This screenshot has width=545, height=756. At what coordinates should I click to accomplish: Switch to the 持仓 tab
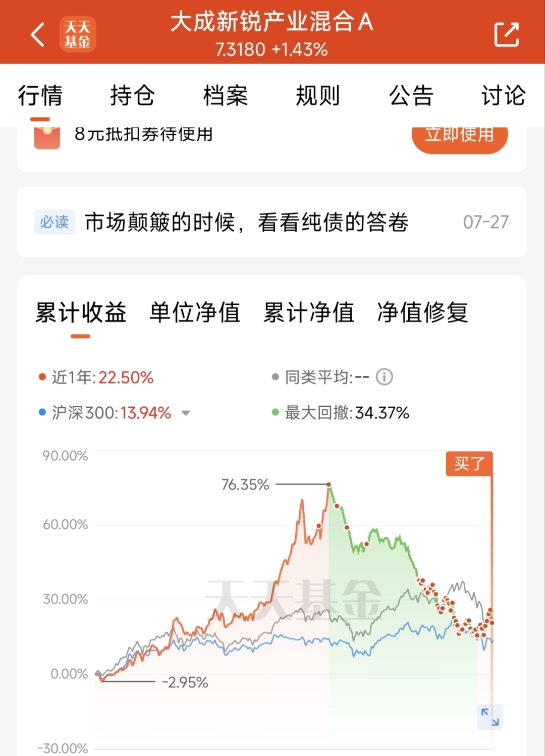coord(132,96)
